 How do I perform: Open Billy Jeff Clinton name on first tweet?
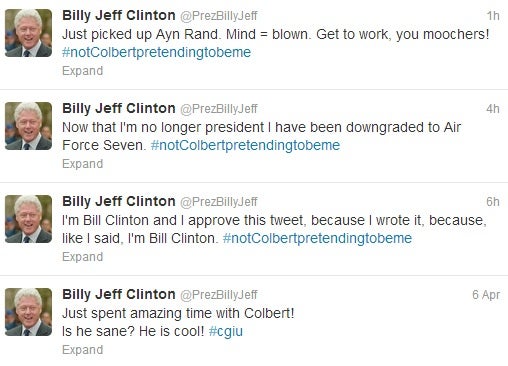(x=119, y=16)
